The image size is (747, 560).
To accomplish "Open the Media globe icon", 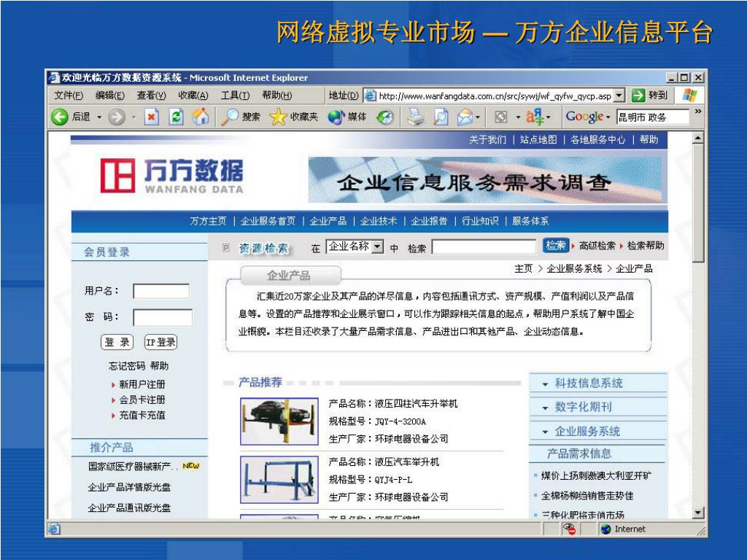I will (x=336, y=117).
